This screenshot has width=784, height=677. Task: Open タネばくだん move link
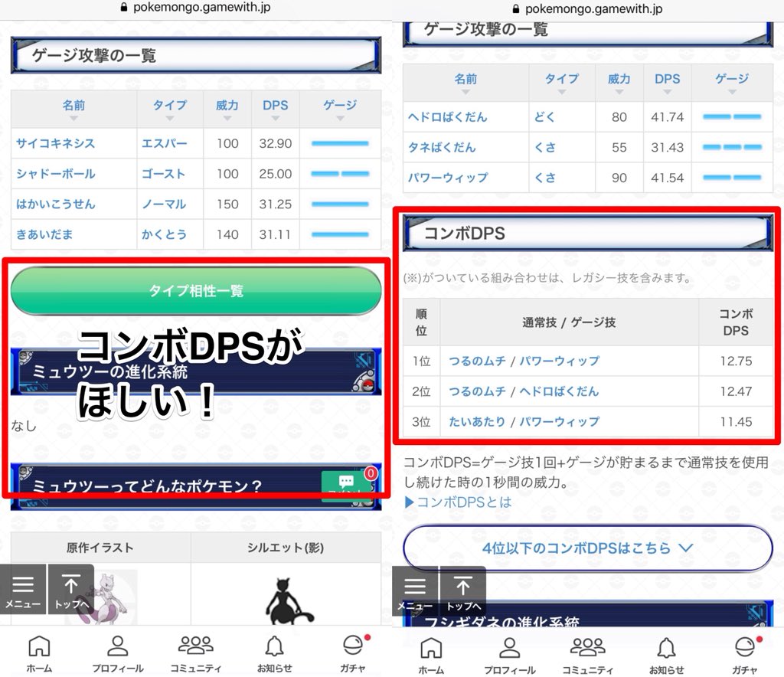(x=442, y=148)
